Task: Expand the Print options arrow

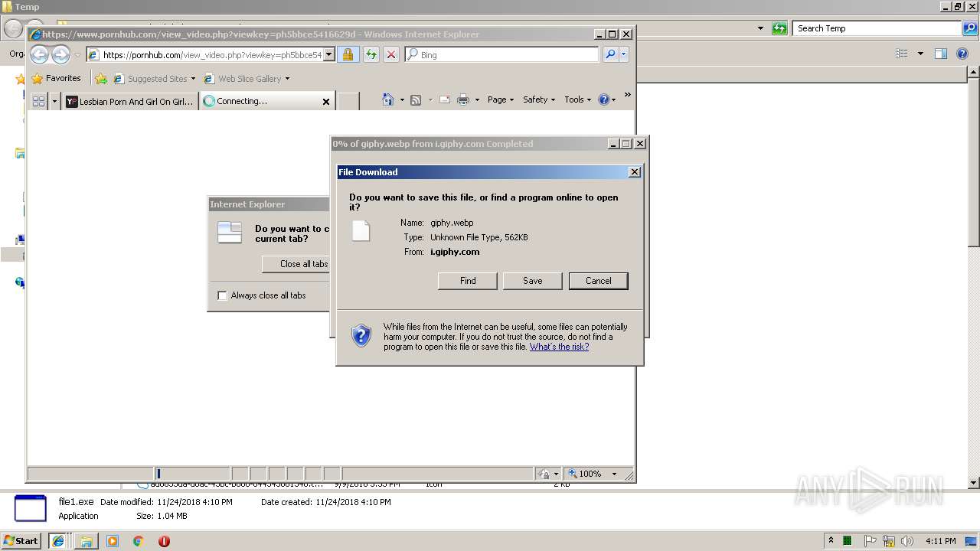Action: pos(477,99)
